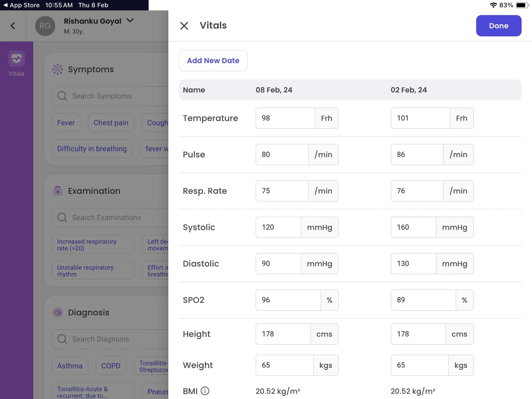Tap the RG patient avatar
The width and height of the screenshot is (532, 399).
pos(45,26)
